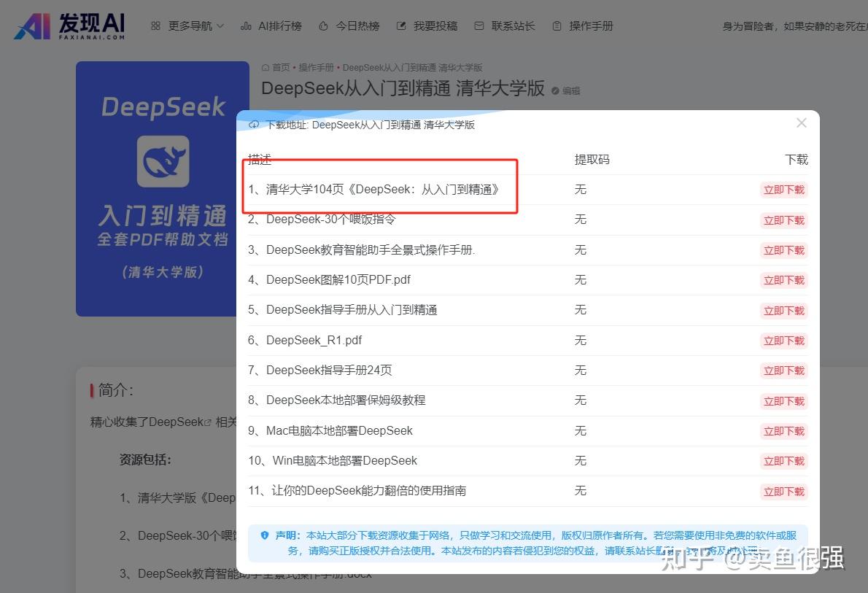Click the 今日热榜 flame icon
Viewport: 868px width, 593px height.
(x=323, y=26)
